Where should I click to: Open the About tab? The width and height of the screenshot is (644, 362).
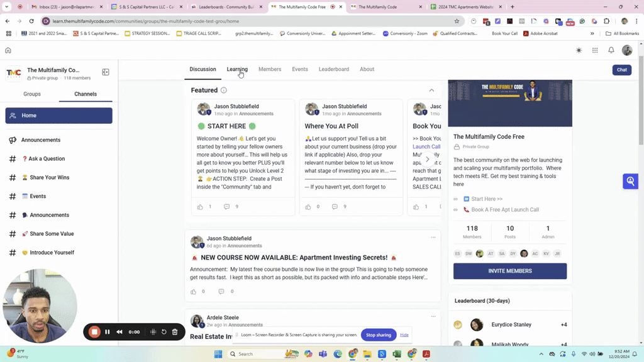[x=367, y=69]
